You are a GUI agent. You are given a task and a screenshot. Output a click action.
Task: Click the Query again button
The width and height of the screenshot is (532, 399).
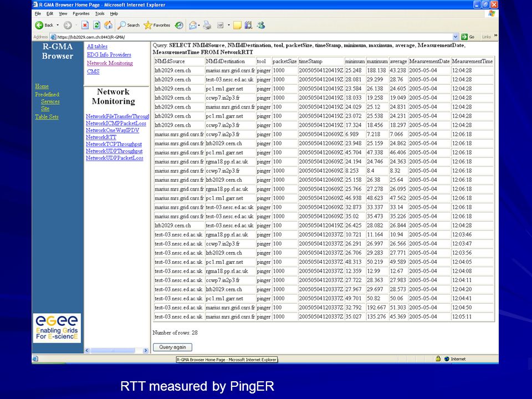tap(172, 347)
